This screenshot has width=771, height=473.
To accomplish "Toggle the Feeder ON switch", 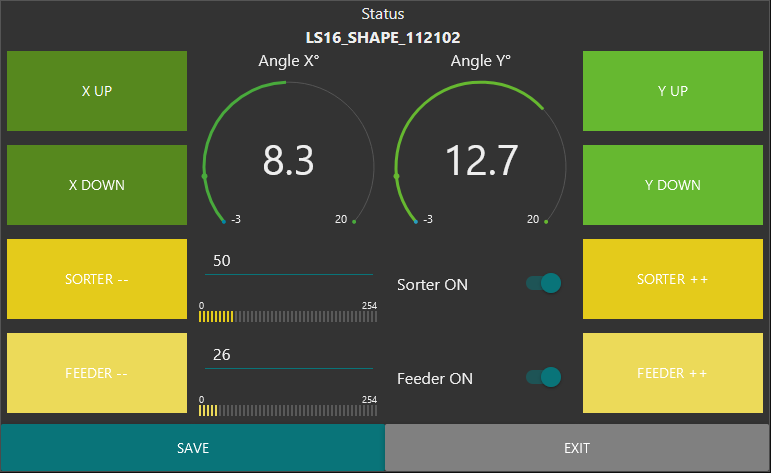I will [x=544, y=377].
